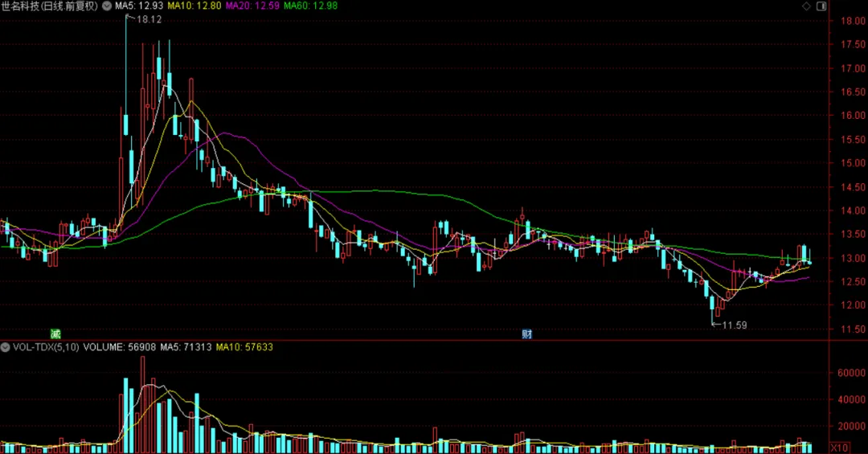The height and width of the screenshot is (454, 868).
Task: Click the yellow MA10: 12.80 label
Action: 194,6
